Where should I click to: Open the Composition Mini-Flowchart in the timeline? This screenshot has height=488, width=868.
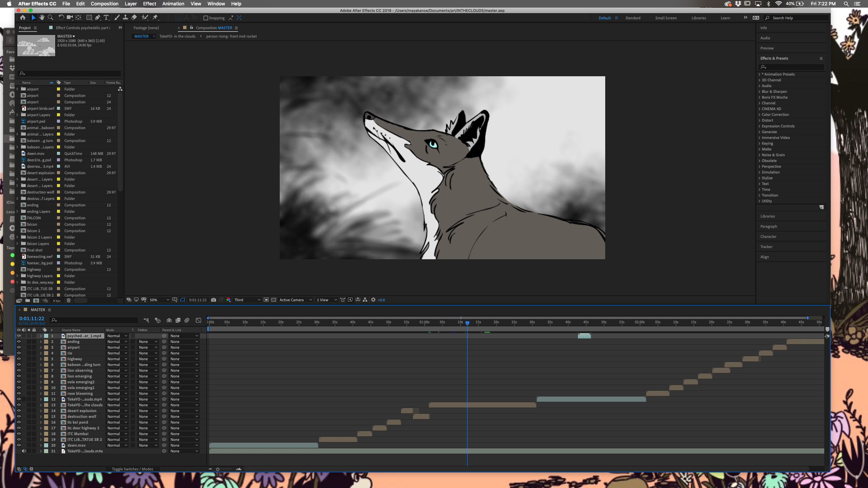point(146,320)
